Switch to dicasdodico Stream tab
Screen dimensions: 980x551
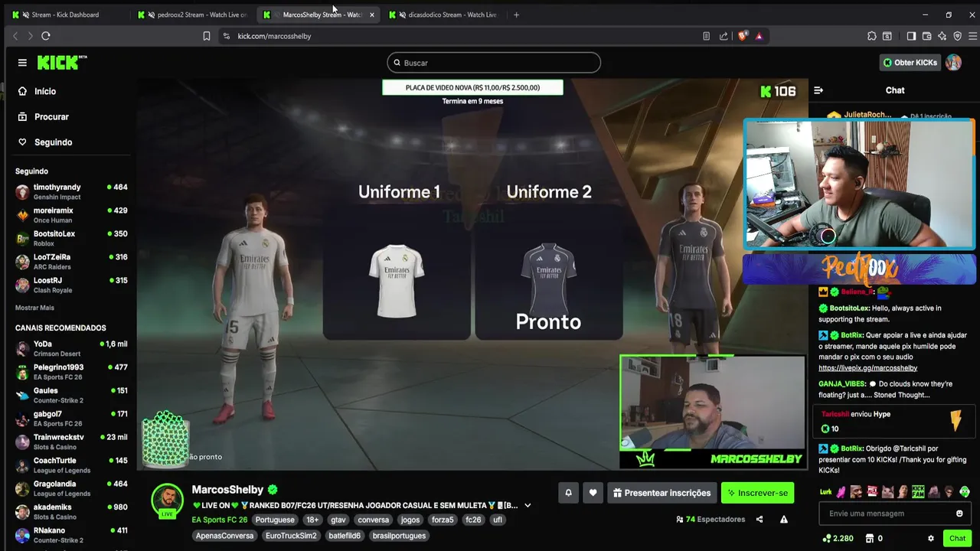tap(444, 15)
